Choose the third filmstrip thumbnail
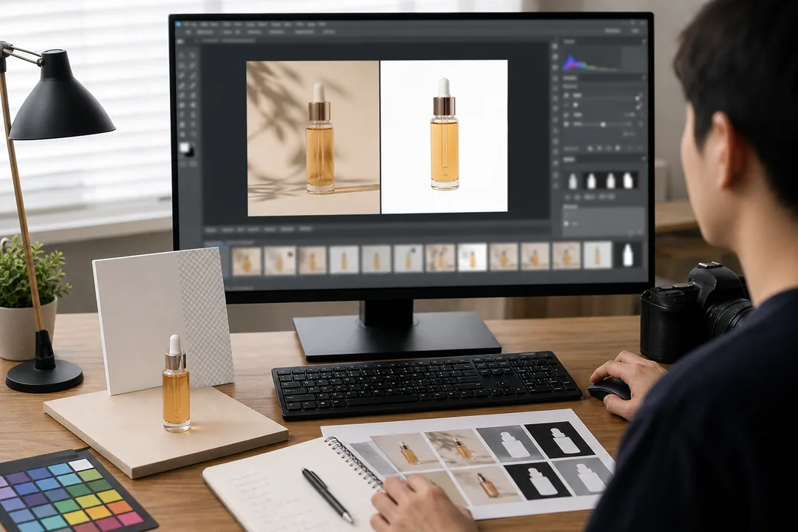Screen dimensions: 798x532 pyautogui.click(x=312, y=259)
